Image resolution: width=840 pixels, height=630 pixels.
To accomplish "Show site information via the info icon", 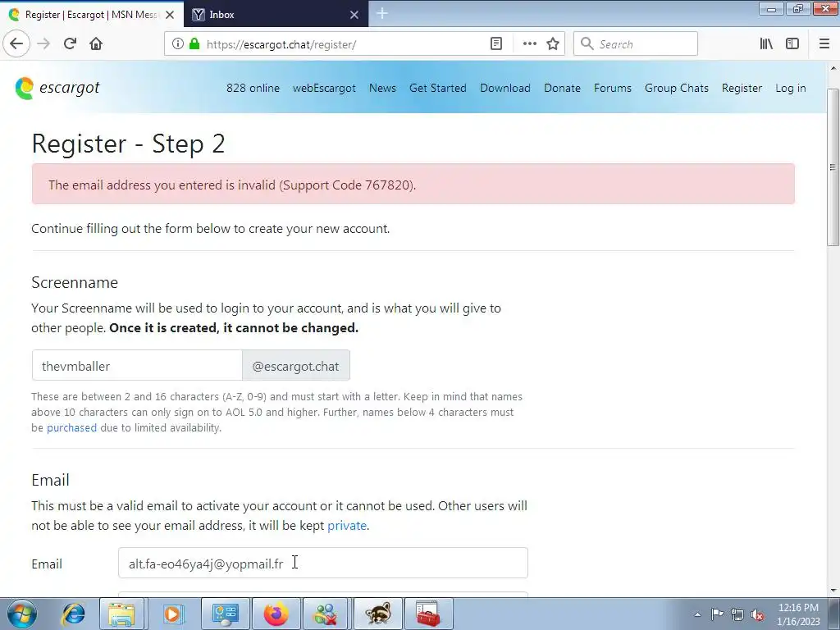I will (178, 44).
